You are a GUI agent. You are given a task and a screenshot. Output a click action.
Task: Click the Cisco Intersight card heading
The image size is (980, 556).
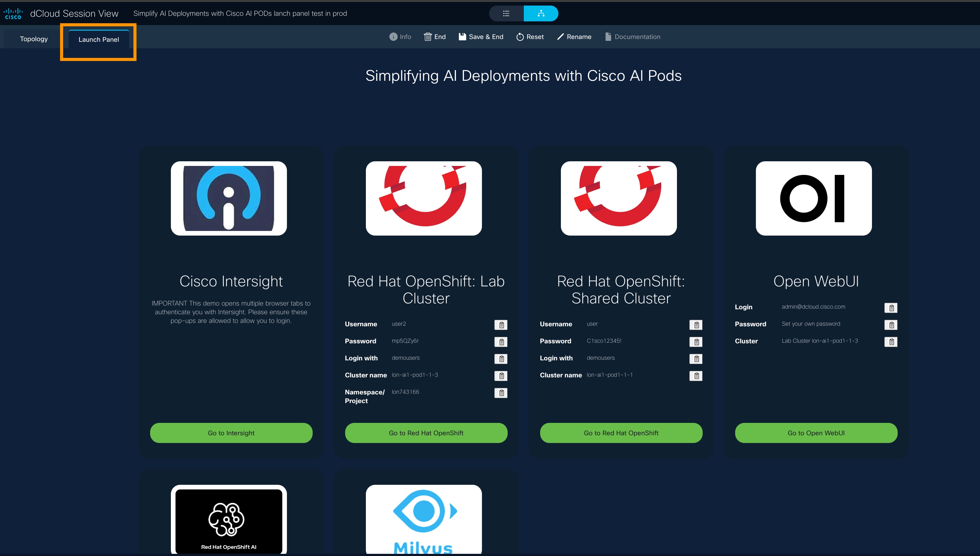(x=231, y=281)
